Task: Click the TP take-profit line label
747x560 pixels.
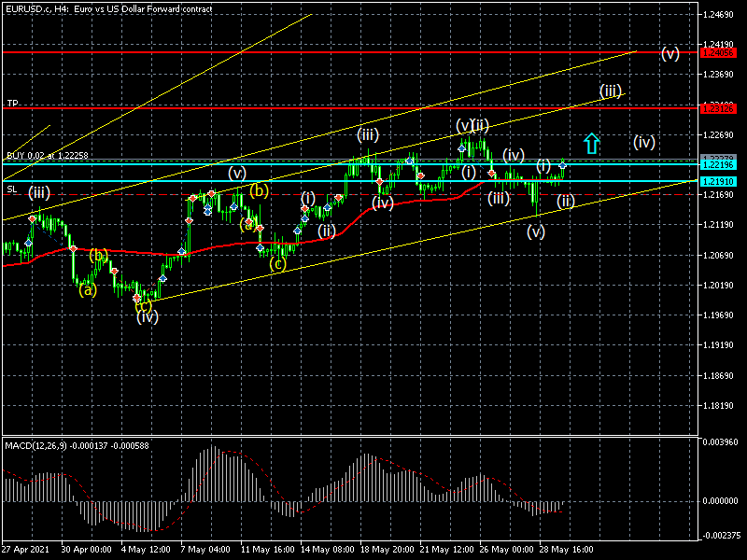Action: [13, 103]
